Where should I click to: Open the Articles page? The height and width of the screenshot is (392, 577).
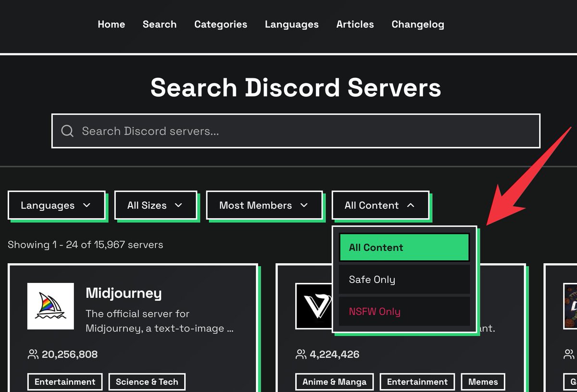pyautogui.click(x=355, y=24)
